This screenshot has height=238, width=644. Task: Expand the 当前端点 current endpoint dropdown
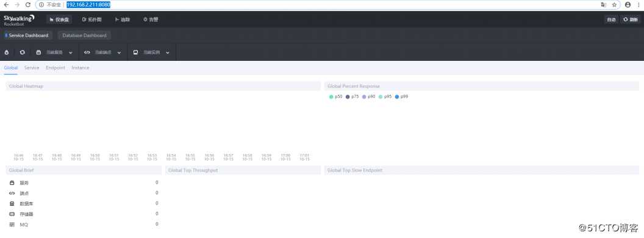[x=102, y=52]
